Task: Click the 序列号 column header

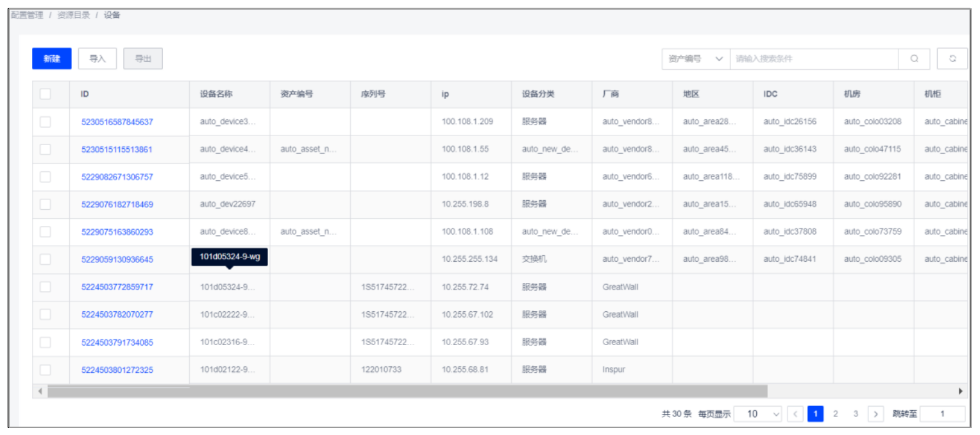Action: pyautogui.click(x=391, y=94)
